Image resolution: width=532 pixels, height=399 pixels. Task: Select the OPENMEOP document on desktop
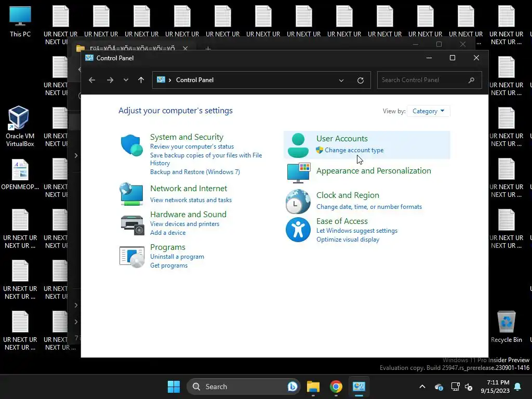pyautogui.click(x=20, y=175)
